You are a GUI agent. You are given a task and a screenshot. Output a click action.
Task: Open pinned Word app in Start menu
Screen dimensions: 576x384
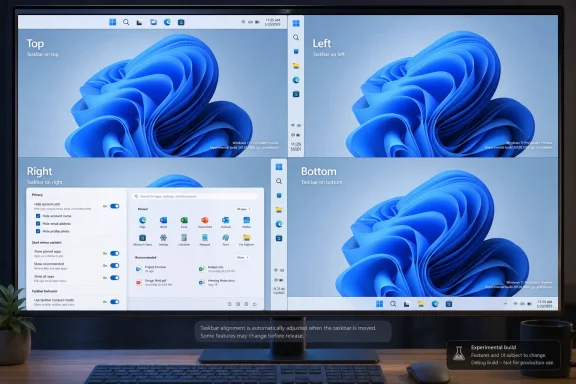tap(163, 222)
